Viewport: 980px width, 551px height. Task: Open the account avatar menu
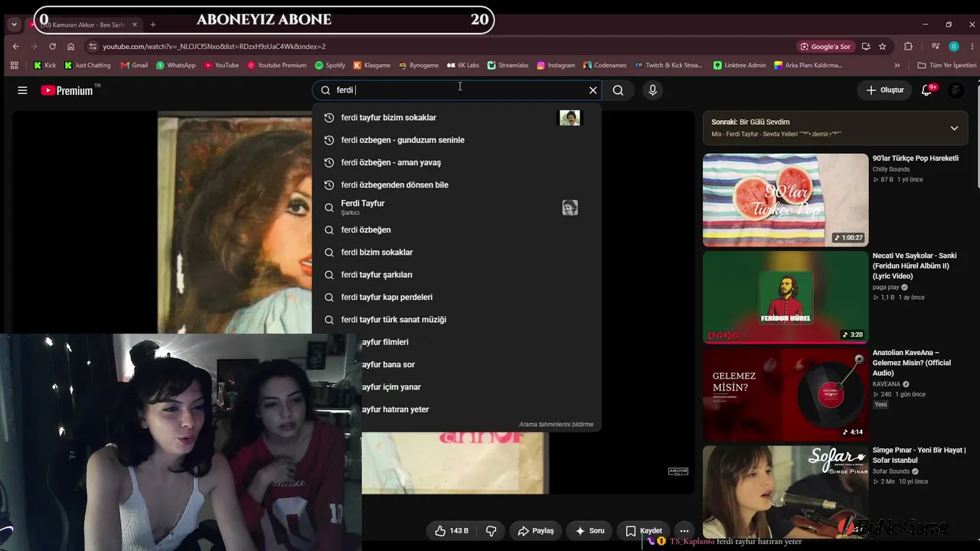pos(955,90)
